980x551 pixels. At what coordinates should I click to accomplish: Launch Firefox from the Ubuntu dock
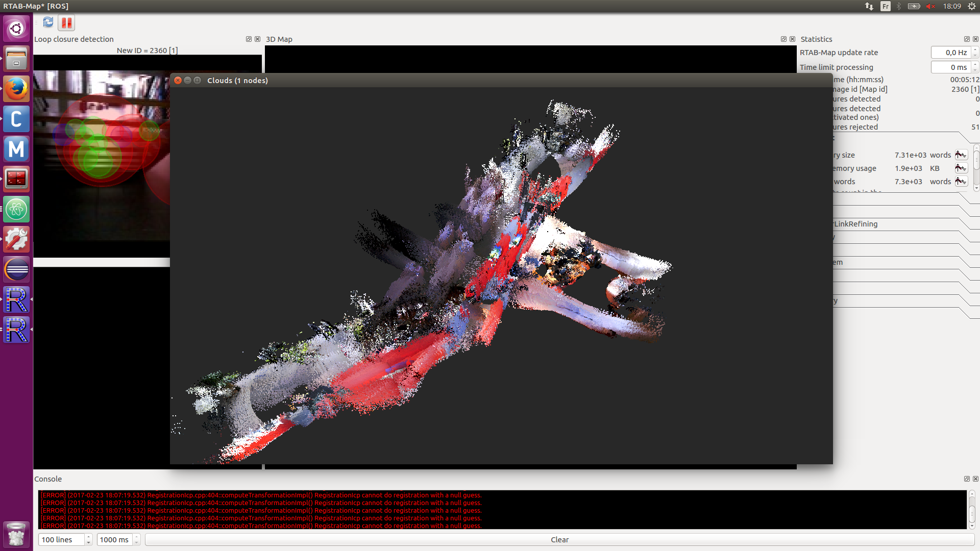point(16,89)
